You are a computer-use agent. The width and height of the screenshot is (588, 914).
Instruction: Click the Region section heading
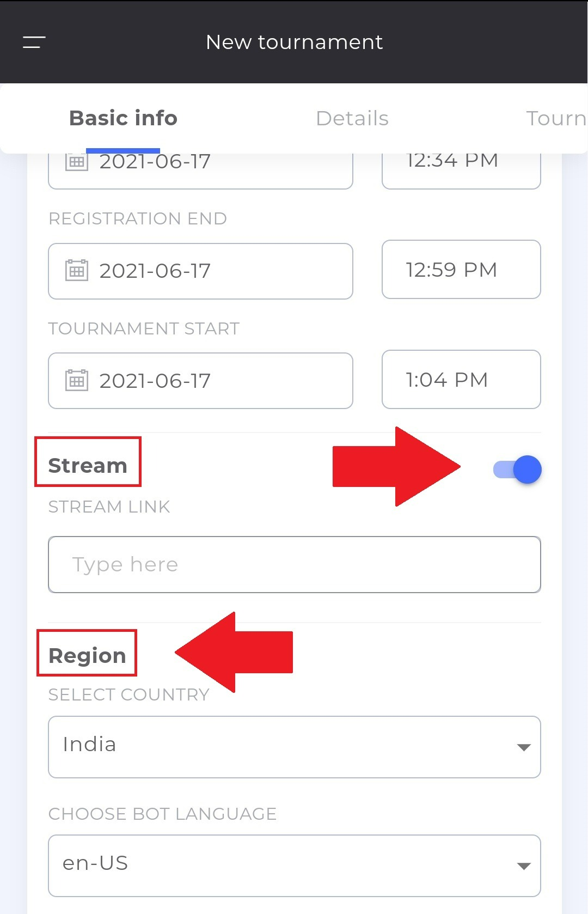[x=87, y=656]
